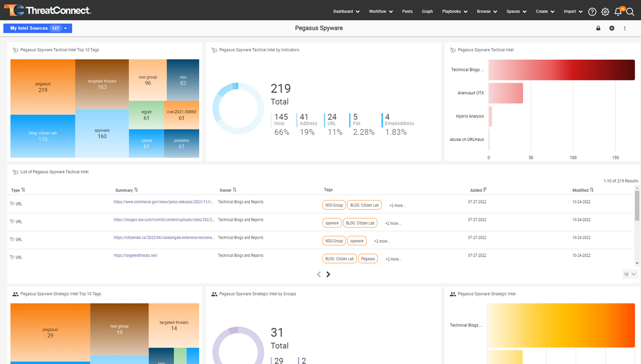Viewport: 641px width, 364px height.
Task: Click the blog: citizen lab 170 treemap tile
Action: [x=43, y=136]
